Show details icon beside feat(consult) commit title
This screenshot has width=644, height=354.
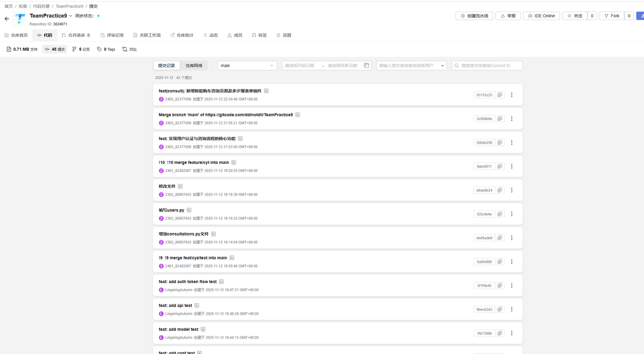(x=267, y=91)
